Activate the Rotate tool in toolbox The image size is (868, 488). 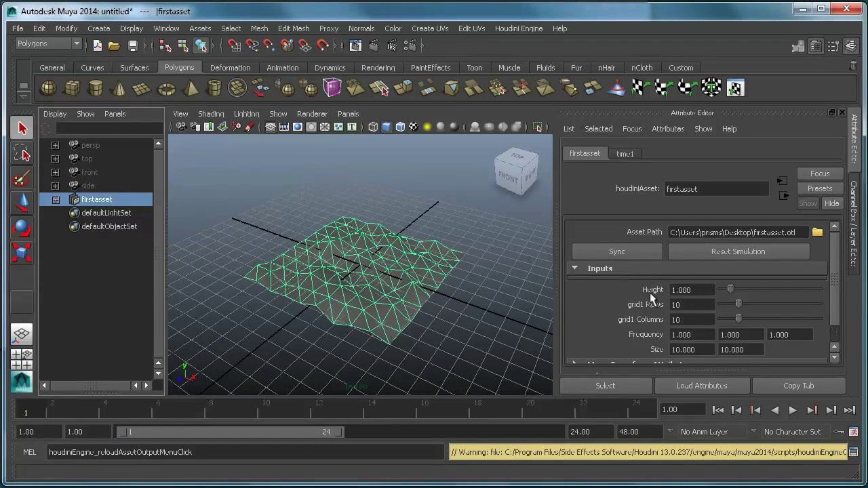coord(22,228)
